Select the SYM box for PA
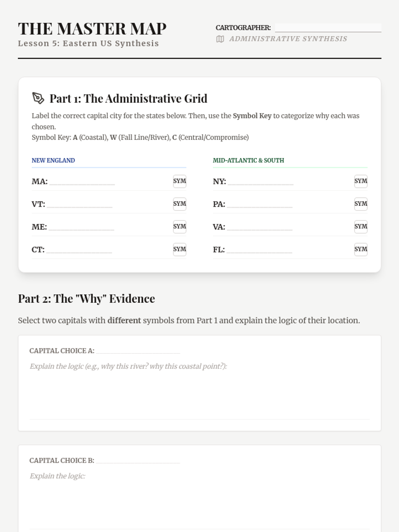The width and height of the screenshot is (399, 532). [x=361, y=204]
